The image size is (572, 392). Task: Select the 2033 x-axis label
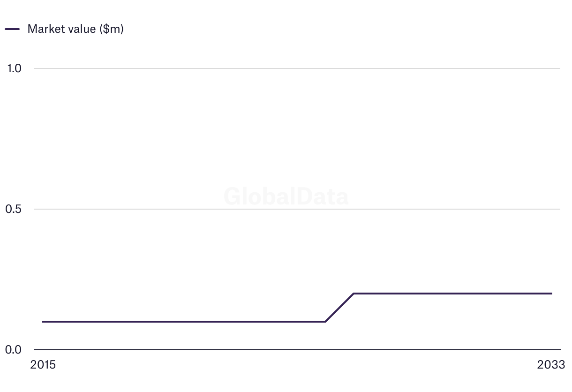click(551, 365)
